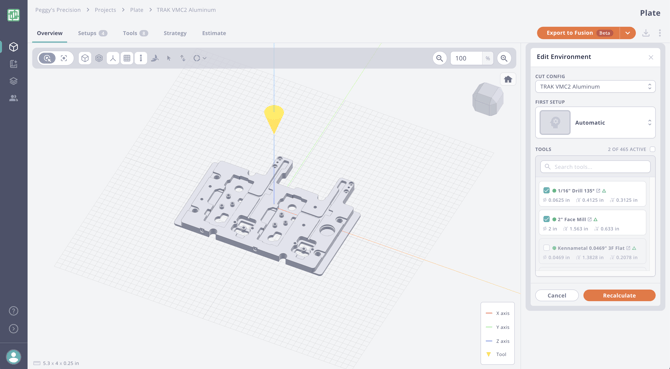670x369 pixels.
Task: Click the zoom in magnifier button
Action: pos(504,58)
